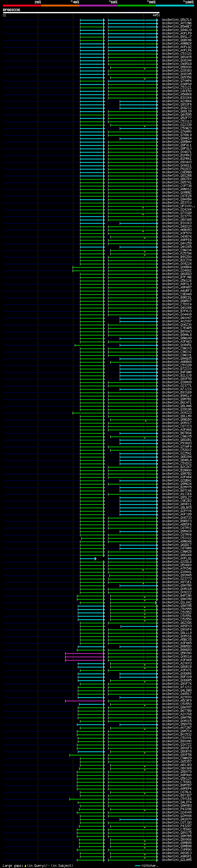Select hit label UniRef100_C5IX20
Screen dimensions: 197x868
[176, 54]
